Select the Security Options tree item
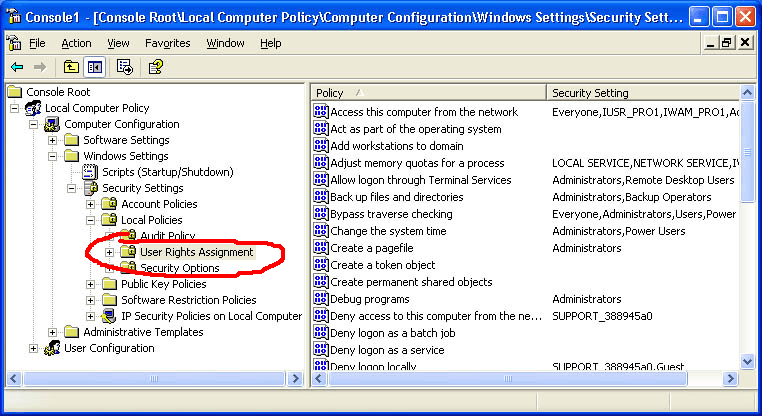762x416 pixels. point(180,268)
